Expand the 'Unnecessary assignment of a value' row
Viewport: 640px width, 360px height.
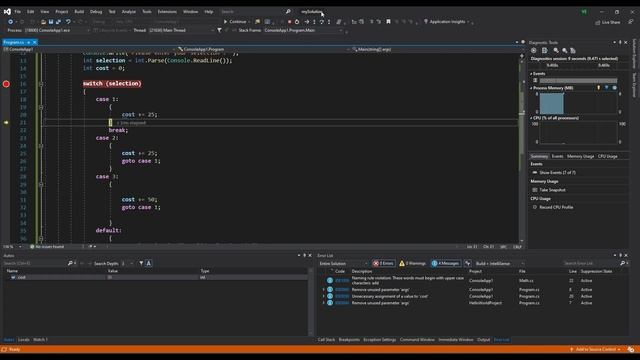324,296
